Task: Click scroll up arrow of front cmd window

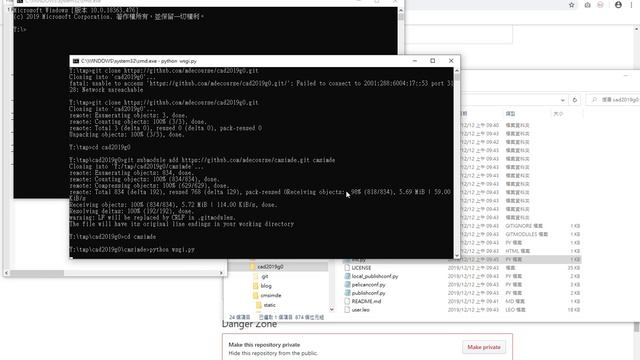Action: coord(457,70)
